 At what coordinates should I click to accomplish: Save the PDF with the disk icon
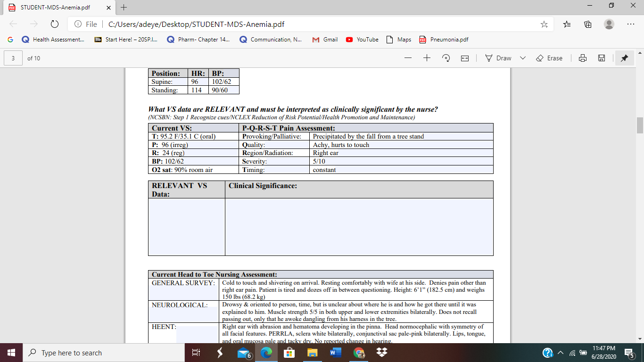[602, 58]
